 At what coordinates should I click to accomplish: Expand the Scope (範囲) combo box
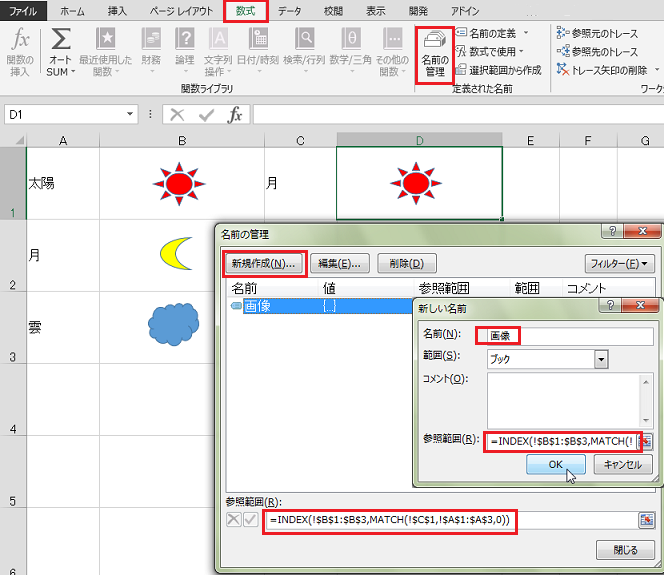click(x=601, y=358)
